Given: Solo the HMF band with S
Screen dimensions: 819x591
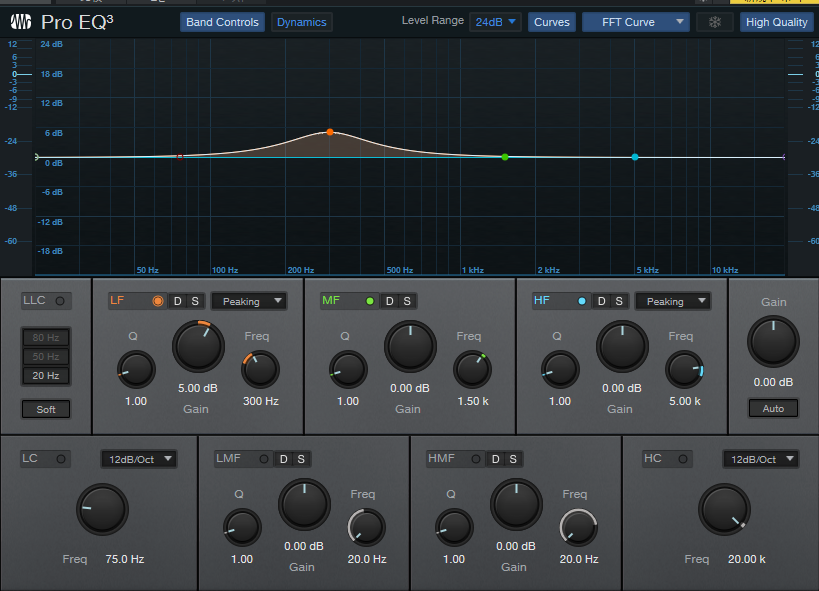Looking at the screenshot, I should tap(513, 459).
